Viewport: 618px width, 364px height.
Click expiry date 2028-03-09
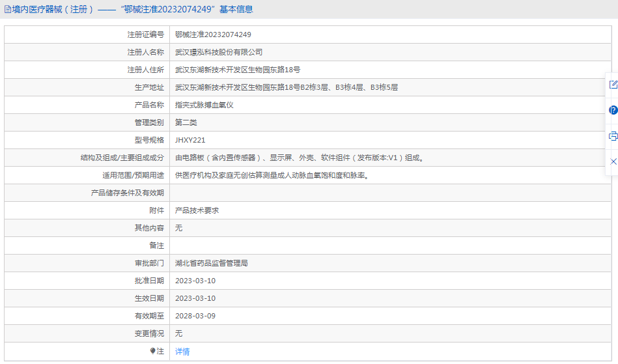[x=195, y=316]
